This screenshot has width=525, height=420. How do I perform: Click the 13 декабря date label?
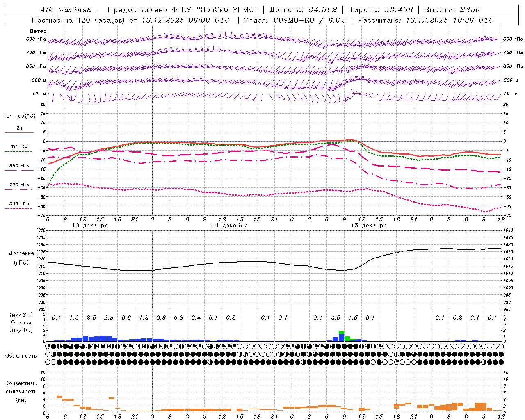90,226
